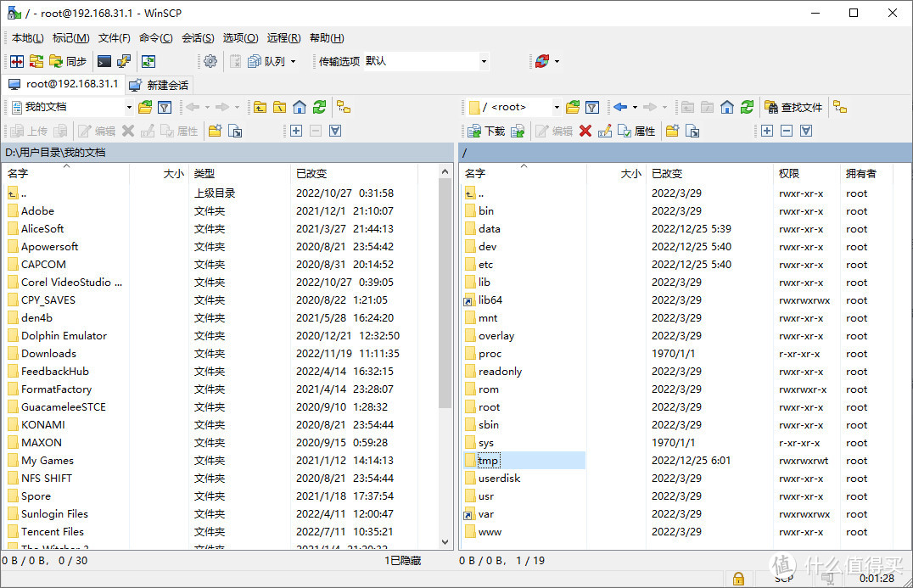Open the arrow next to globe icon
The height and width of the screenshot is (588, 913).
point(557,61)
